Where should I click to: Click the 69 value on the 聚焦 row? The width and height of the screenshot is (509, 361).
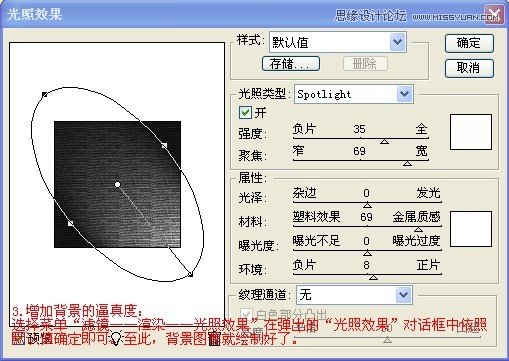(359, 151)
